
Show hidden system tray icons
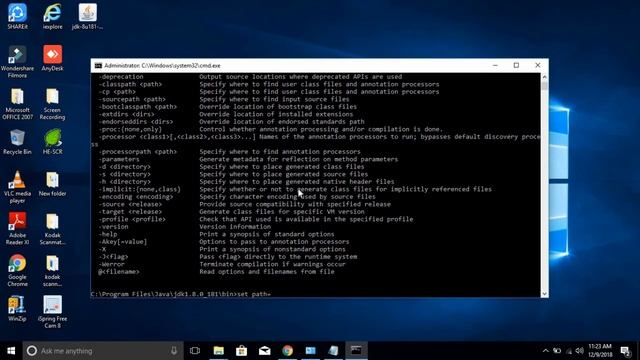546,351
